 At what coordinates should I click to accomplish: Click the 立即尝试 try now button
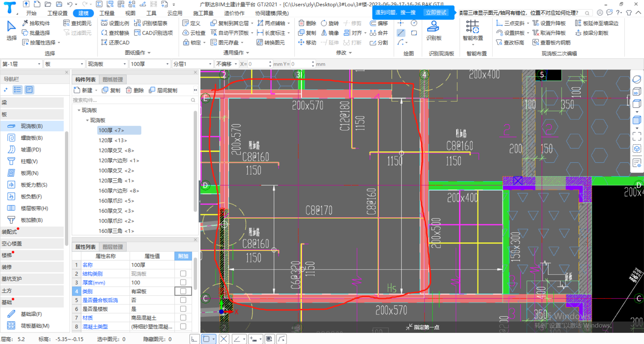pyautogui.click(x=436, y=12)
